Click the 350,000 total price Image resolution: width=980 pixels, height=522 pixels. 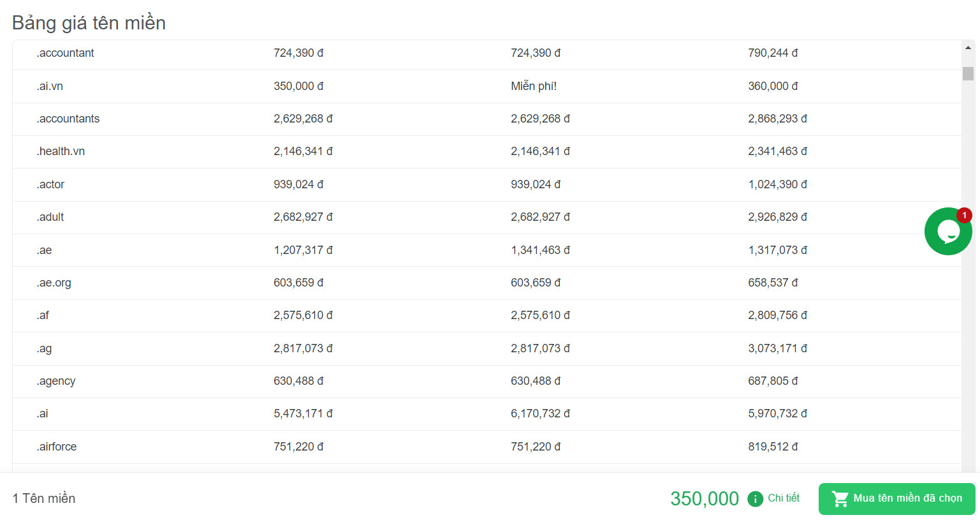pyautogui.click(x=705, y=498)
